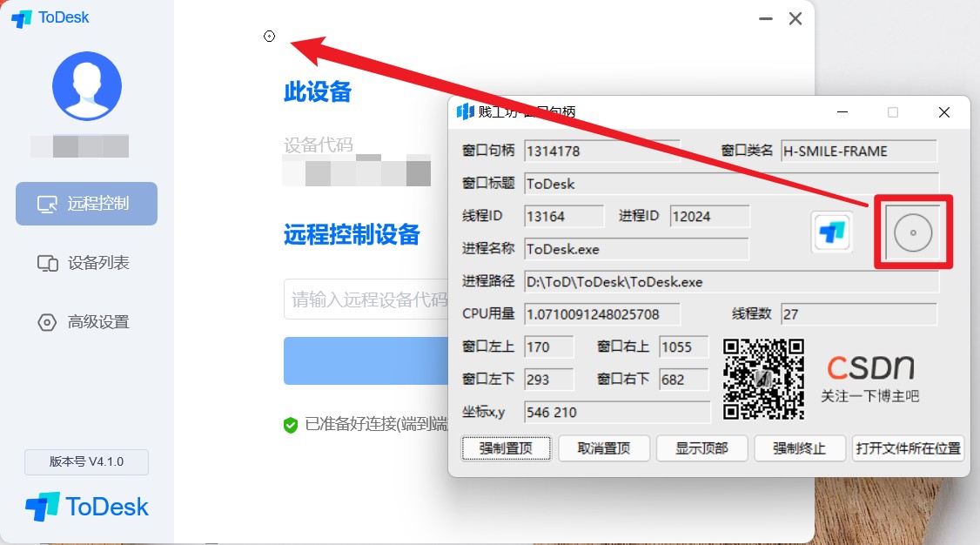This screenshot has width=980, height=545.
Task: Click the 窗口句柄 field showing 1314178
Action: [601, 151]
